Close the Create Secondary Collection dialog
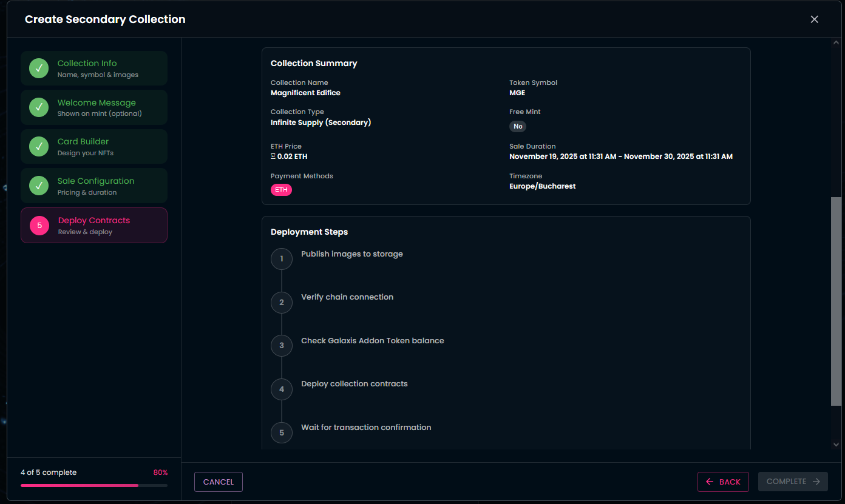 pos(814,19)
